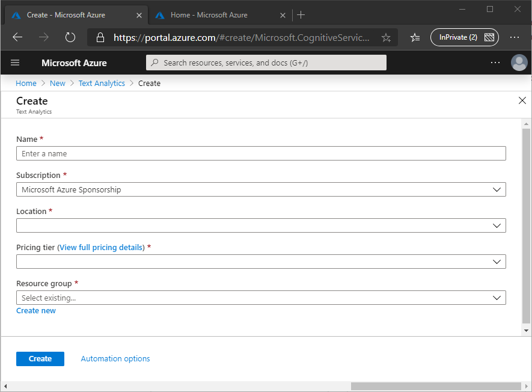This screenshot has width=532, height=392.
Task: Open the Automation options link
Action: coord(115,359)
